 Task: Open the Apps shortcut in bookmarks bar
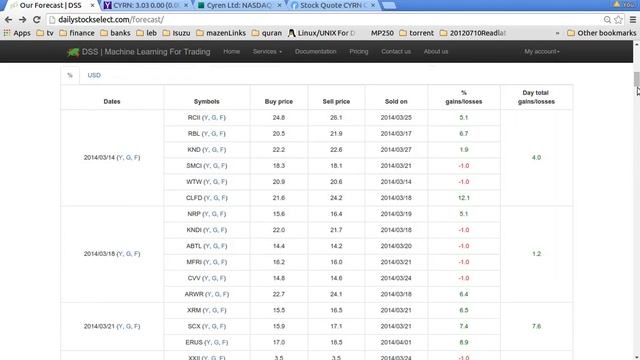click(x=17, y=33)
